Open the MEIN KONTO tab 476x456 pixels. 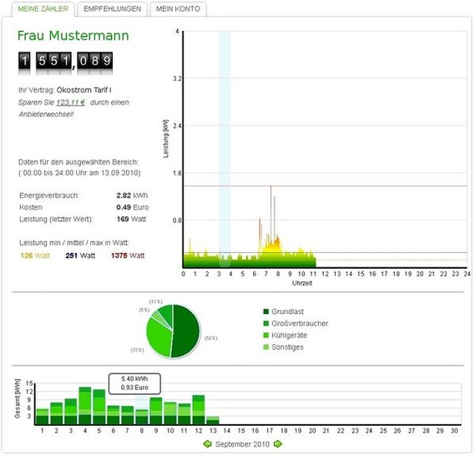point(178,9)
